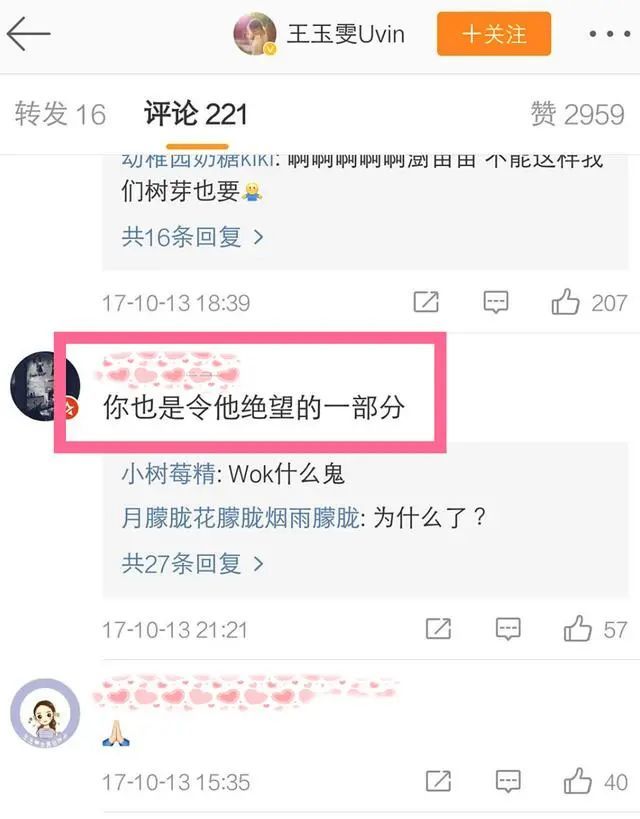640x819 pixels.
Task: Open 王玉雯Uvin's profile avatar in header
Action: click(255, 34)
